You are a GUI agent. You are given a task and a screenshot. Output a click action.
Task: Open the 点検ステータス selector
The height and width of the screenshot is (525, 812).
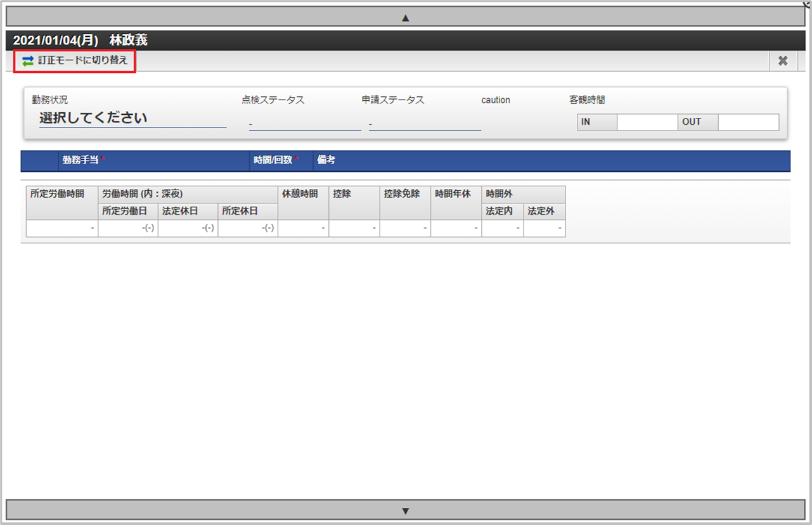[304, 126]
